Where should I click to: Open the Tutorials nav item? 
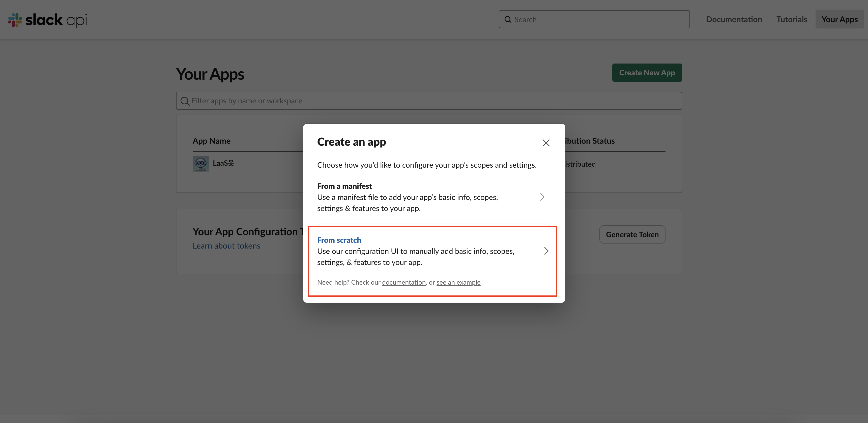tap(792, 19)
